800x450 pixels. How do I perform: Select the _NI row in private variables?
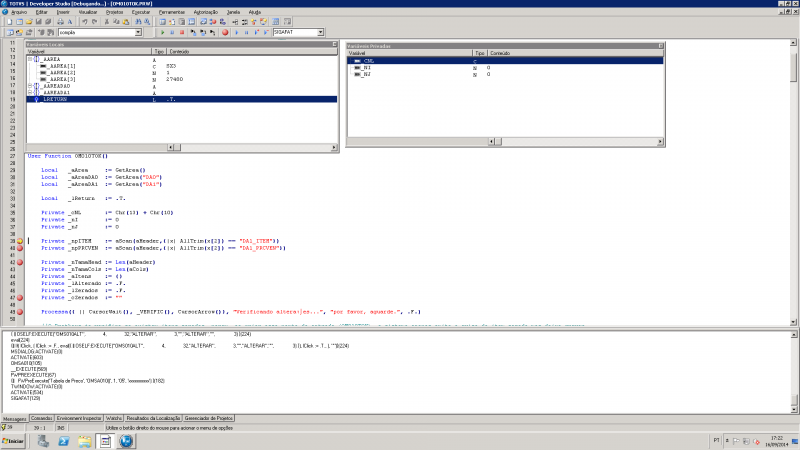[x=505, y=67]
